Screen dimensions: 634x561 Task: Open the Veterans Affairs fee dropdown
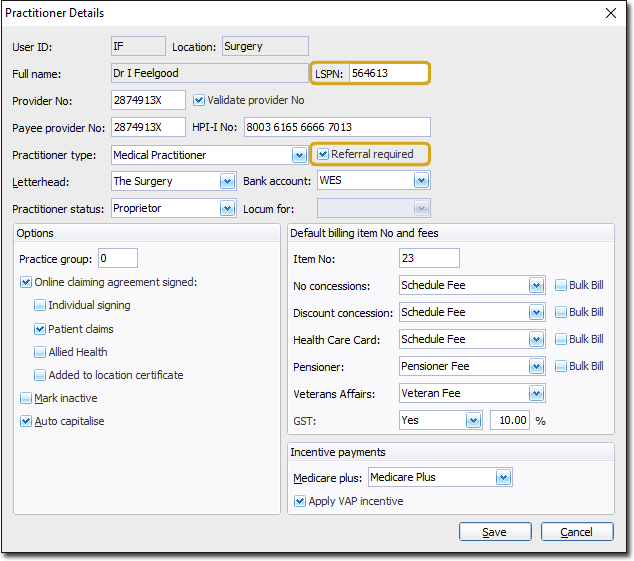537,393
